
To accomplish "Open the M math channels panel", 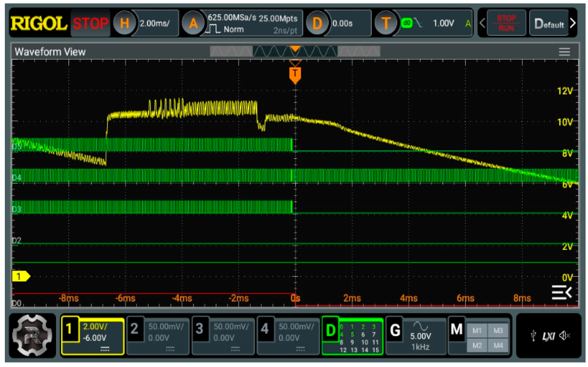I will coord(456,330).
